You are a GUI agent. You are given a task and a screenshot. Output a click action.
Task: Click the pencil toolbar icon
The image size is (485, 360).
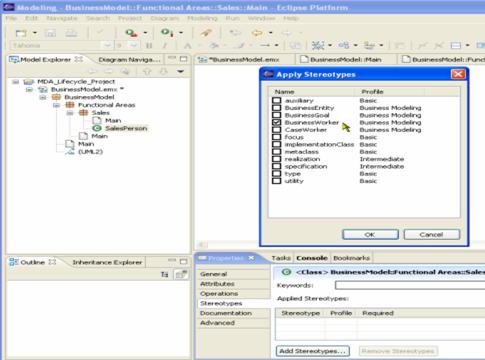[206, 33]
